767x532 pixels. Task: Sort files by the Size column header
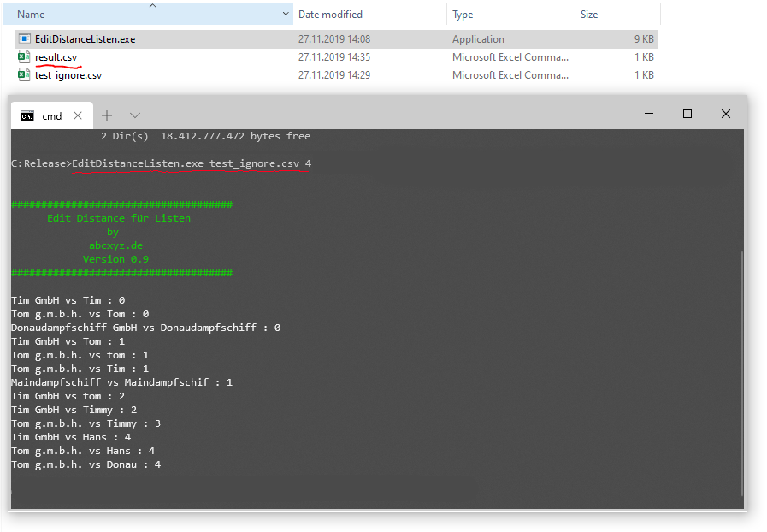click(x=589, y=15)
